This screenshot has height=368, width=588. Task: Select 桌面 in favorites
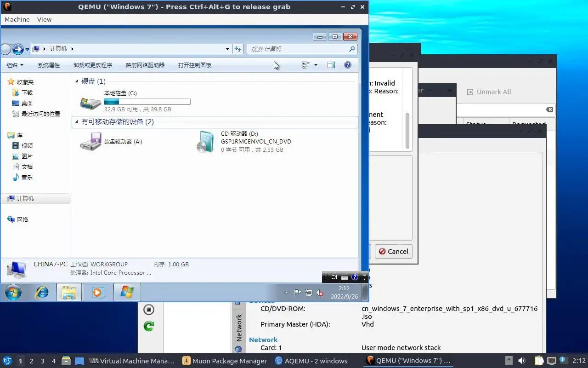click(27, 103)
